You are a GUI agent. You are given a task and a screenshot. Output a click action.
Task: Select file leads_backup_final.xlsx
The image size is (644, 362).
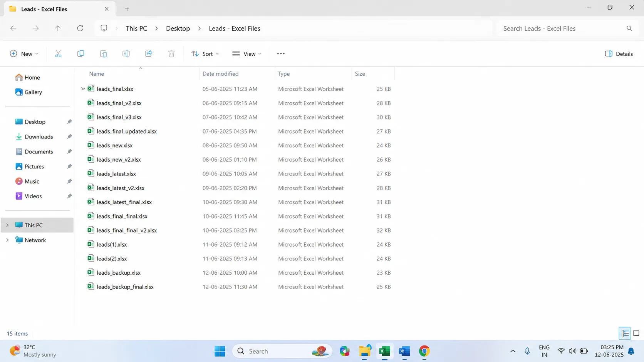(x=125, y=287)
